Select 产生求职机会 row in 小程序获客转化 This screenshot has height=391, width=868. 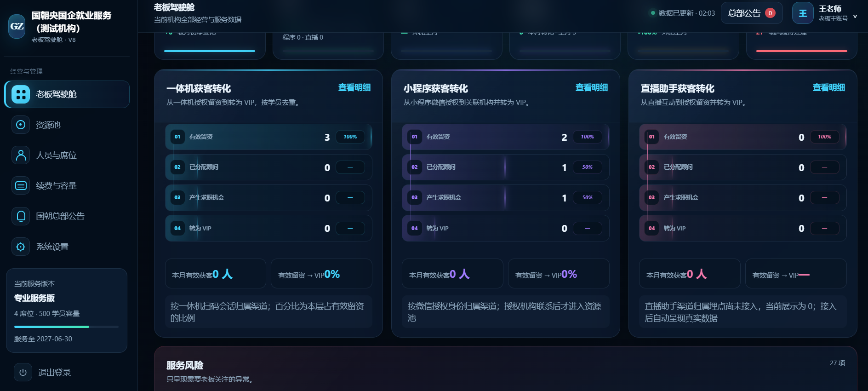click(x=506, y=198)
